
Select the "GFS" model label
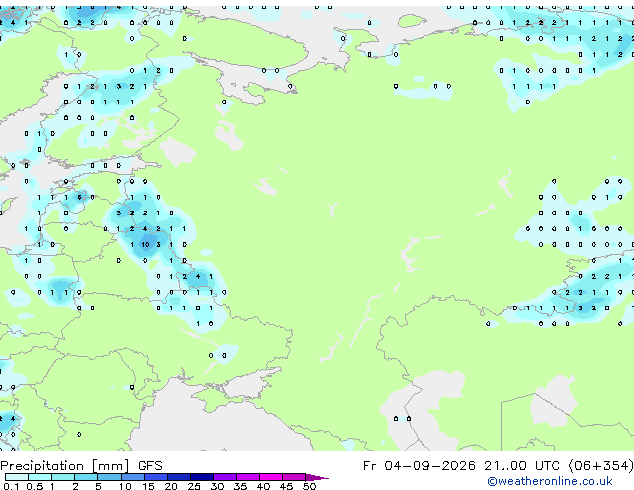[x=150, y=466]
